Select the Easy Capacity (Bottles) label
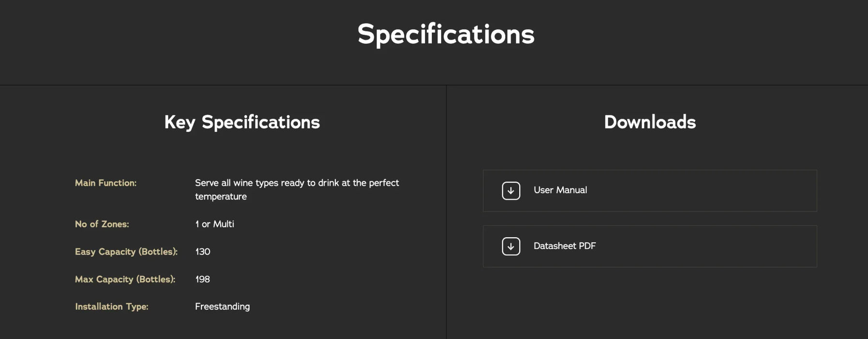 pos(126,252)
